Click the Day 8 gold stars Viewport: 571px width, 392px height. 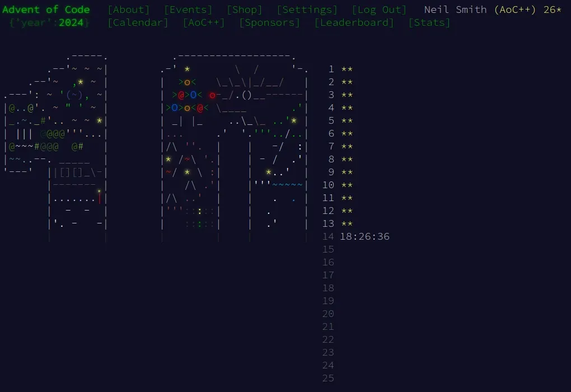[x=347, y=160]
